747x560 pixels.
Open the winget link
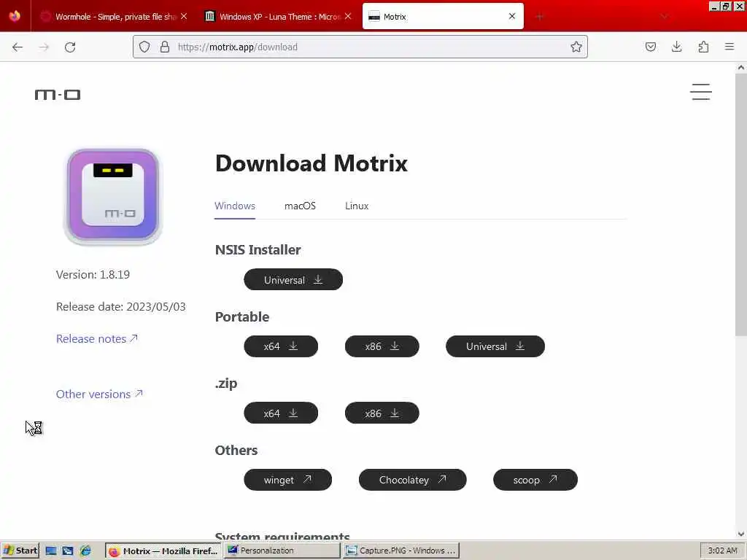287,480
